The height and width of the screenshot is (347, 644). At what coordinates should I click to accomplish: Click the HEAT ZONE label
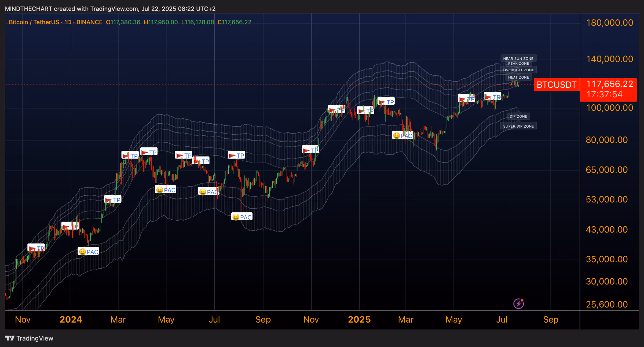(x=518, y=77)
